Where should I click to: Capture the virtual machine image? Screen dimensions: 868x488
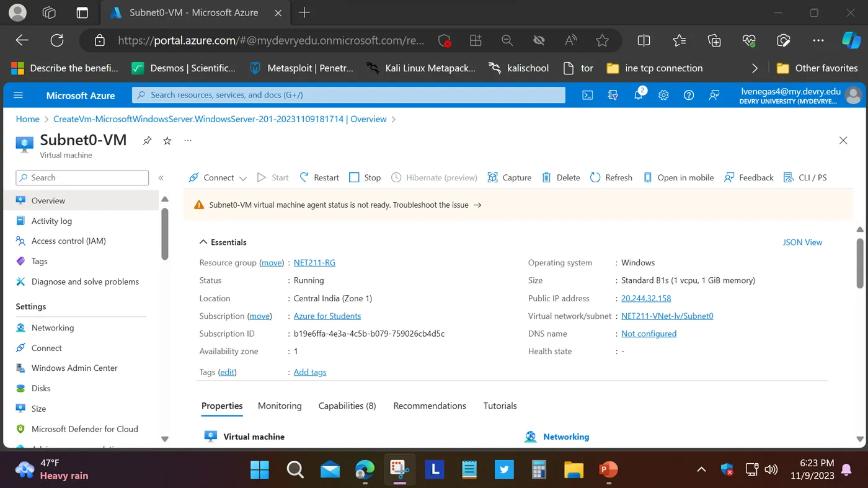510,177
